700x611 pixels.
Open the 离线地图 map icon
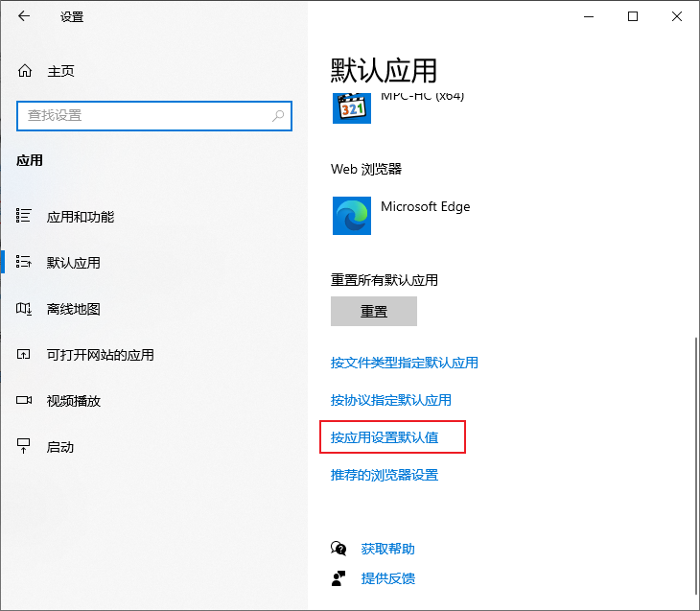[24, 308]
